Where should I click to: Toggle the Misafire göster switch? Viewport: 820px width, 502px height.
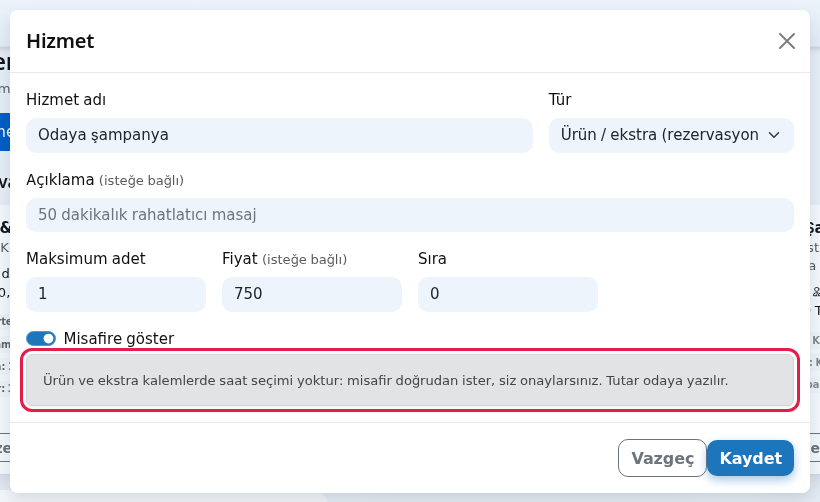click(41, 339)
